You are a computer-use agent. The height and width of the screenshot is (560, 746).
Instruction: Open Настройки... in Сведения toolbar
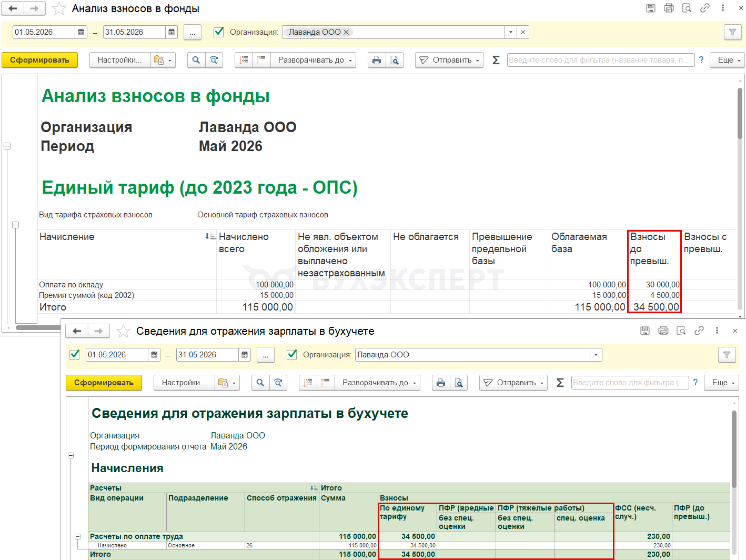(184, 383)
